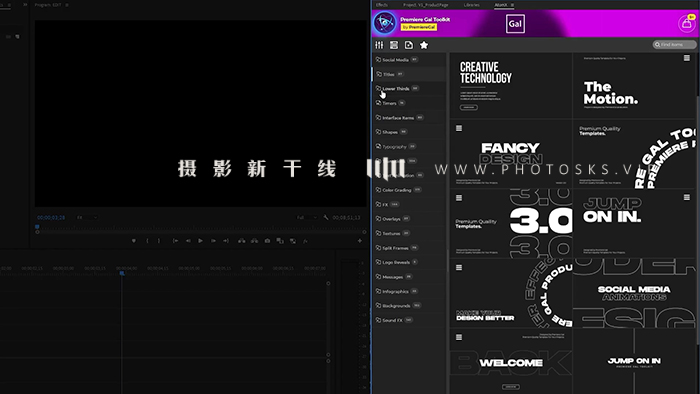Screen dimensions: 700x394
Task: Switch to the Libraries tab
Action: pos(471,5)
